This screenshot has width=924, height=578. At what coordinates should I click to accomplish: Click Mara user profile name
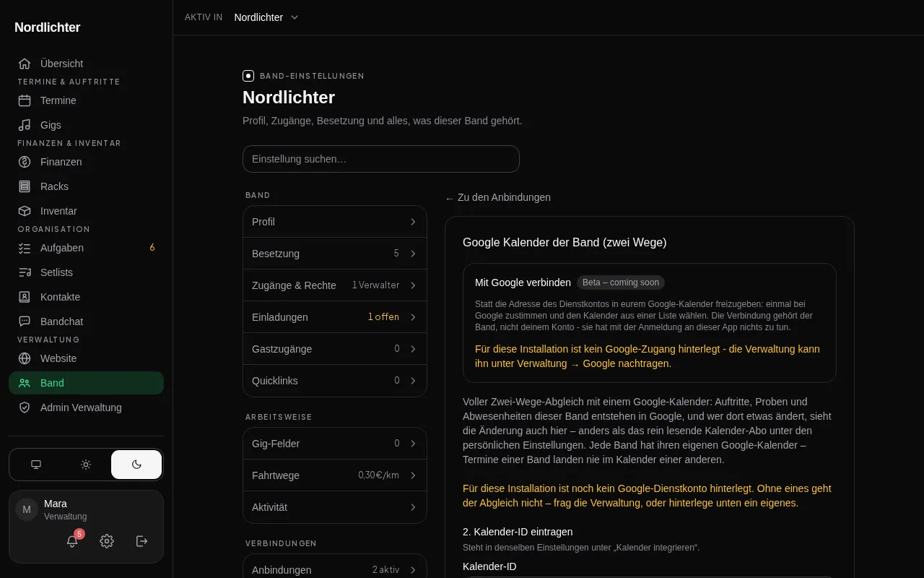coord(56,504)
